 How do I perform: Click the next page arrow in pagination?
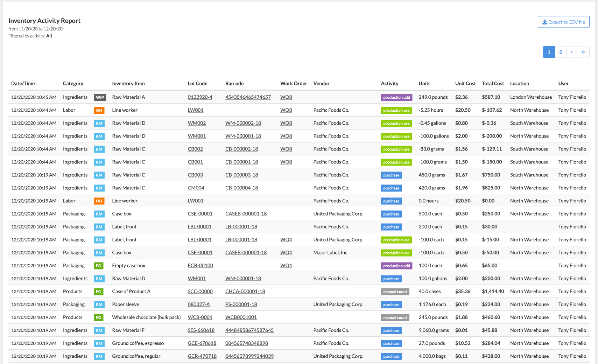[572, 52]
